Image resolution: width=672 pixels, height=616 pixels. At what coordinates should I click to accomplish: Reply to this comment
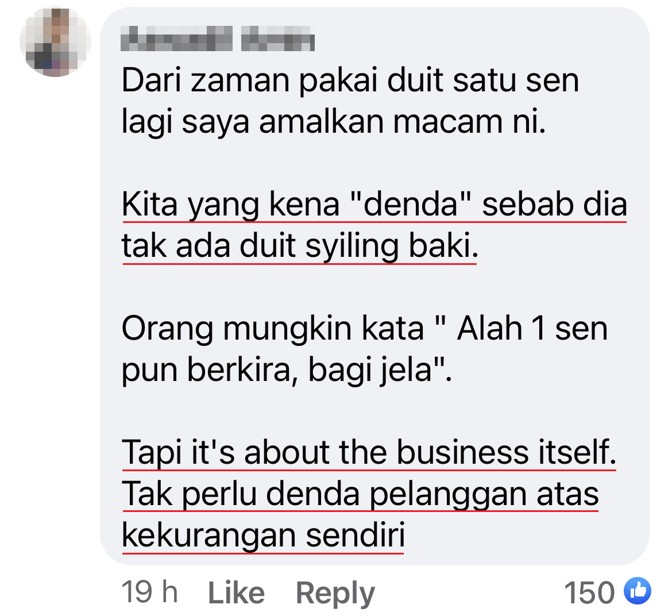tap(335, 594)
